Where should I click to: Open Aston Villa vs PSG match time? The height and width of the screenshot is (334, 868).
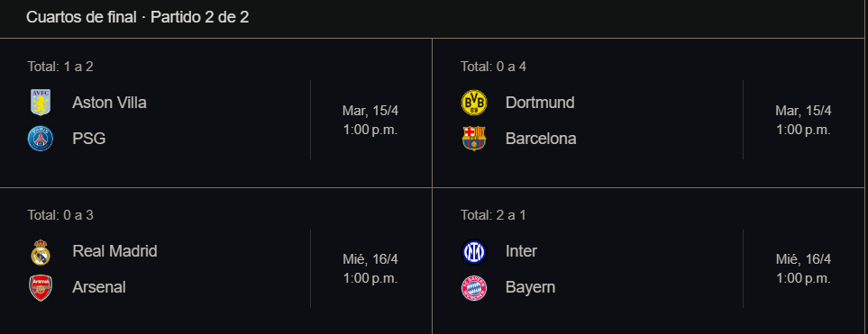(370, 130)
